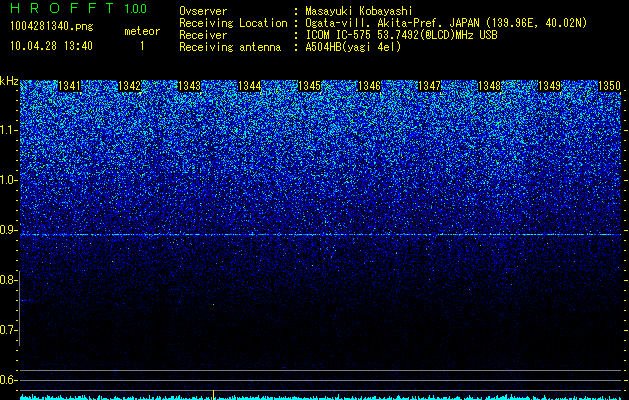Click observer name Masayuki Kobayashi
Viewport: 629px width, 400px height.
coord(359,11)
